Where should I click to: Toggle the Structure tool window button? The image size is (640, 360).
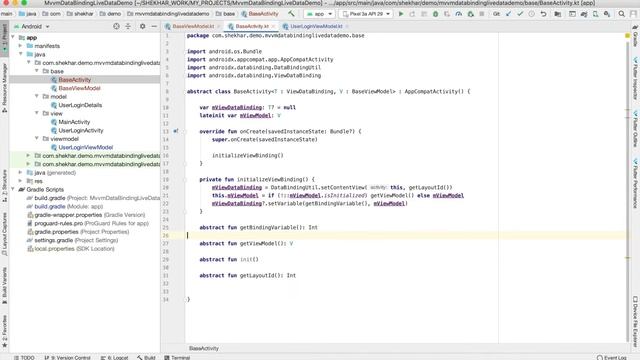pyautogui.click(x=4, y=186)
